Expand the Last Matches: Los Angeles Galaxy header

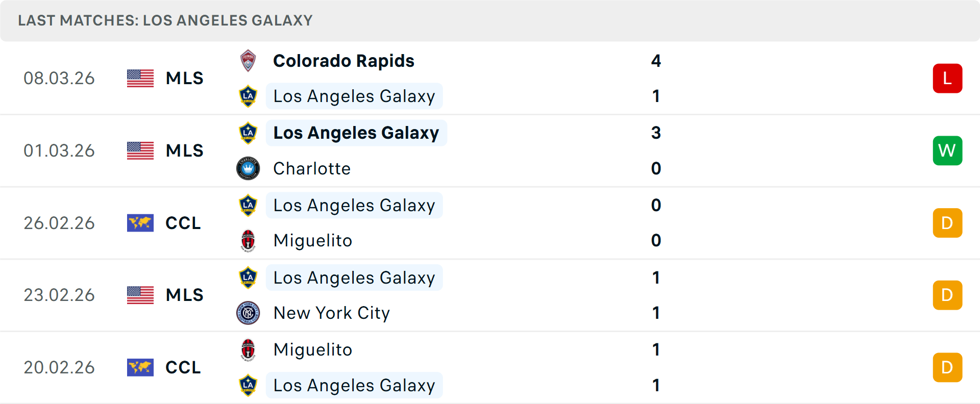(x=165, y=20)
